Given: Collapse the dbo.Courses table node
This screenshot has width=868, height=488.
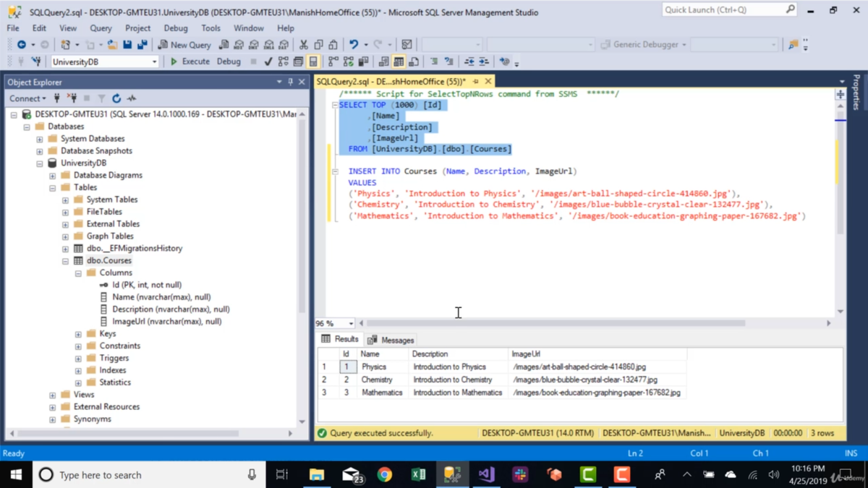Looking at the screenshot, I should coord(65,261).
